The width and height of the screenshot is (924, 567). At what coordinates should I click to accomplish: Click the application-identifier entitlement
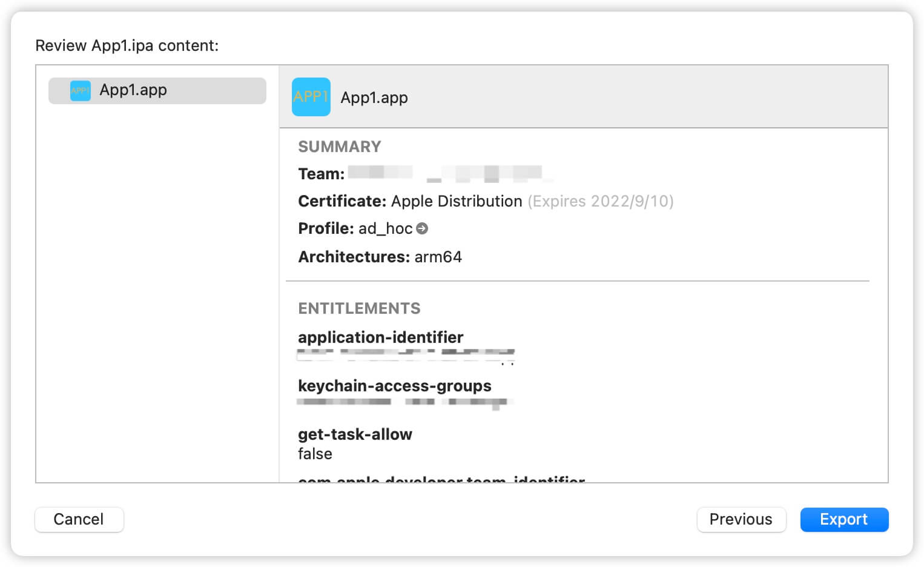point(381,337)
